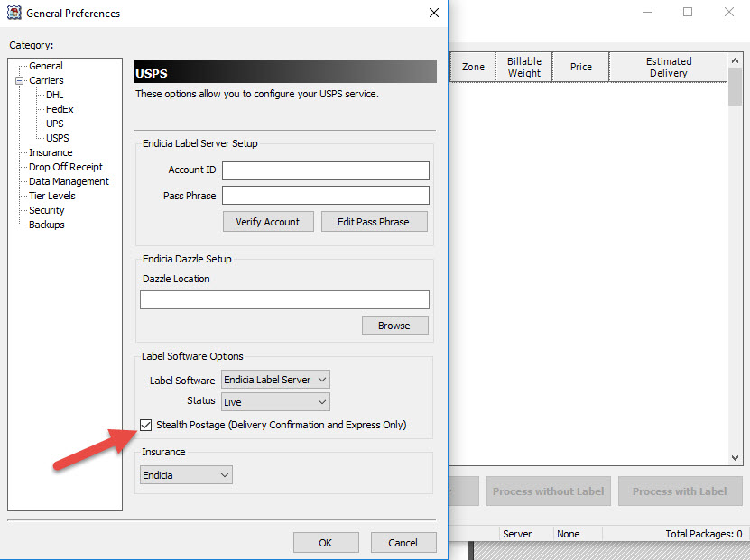Confirm preferences with the OK button
The image size is (750, 560).
point(326,543)
